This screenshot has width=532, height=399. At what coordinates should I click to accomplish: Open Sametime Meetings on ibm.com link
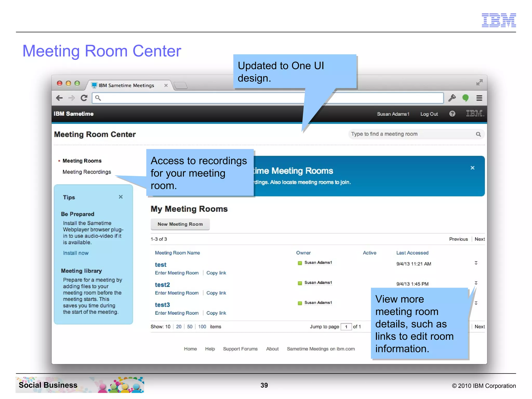pyautogui.click(x=321, y=349)
